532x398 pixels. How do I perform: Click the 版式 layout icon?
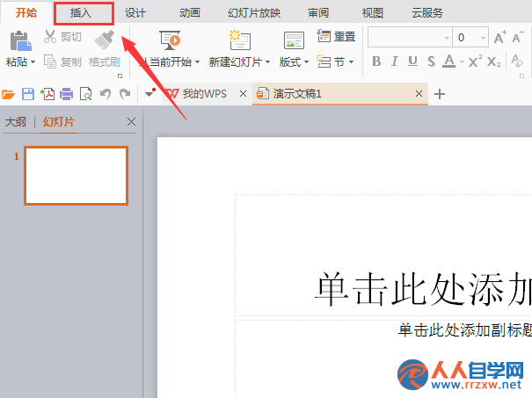click(x=294, y=40)
